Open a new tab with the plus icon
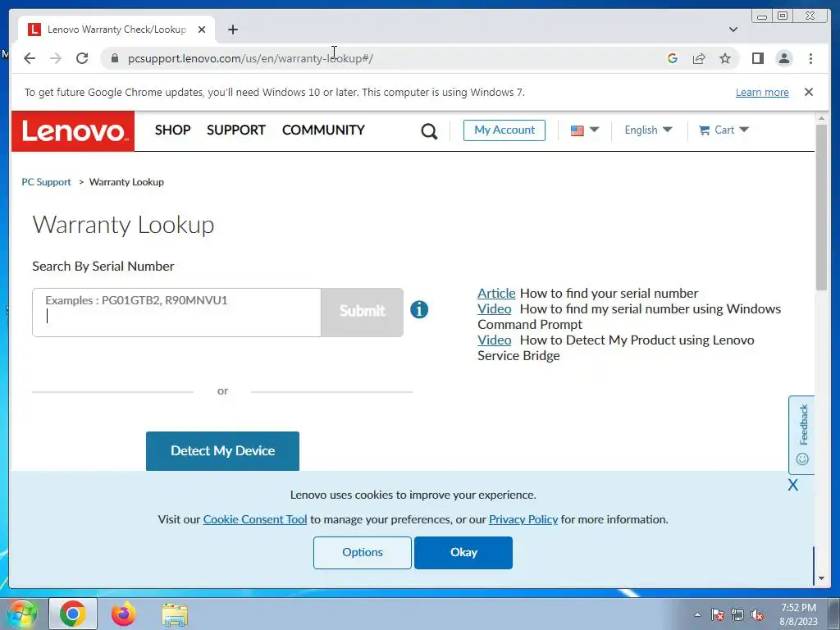 pos(232,30)
